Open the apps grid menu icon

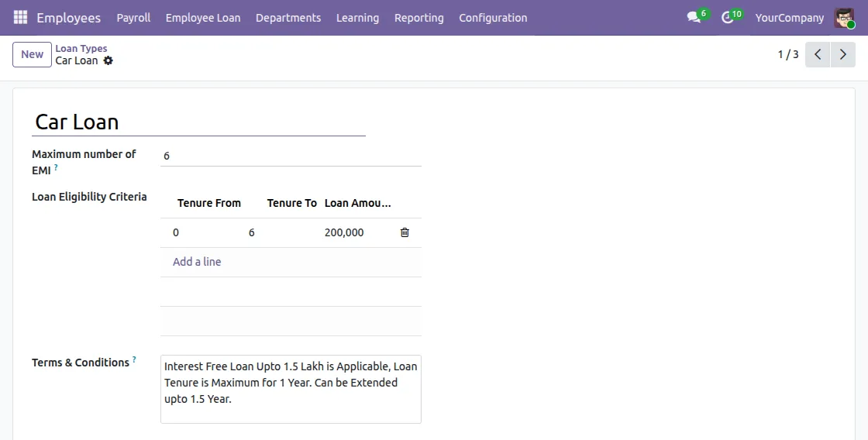20,17
